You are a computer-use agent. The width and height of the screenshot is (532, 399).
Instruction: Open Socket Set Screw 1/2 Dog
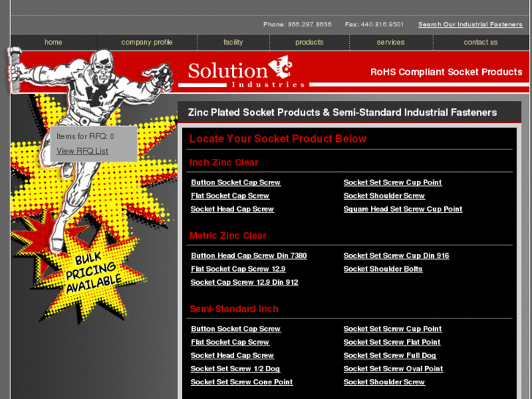pyautogui.click(x=236, y=369)
